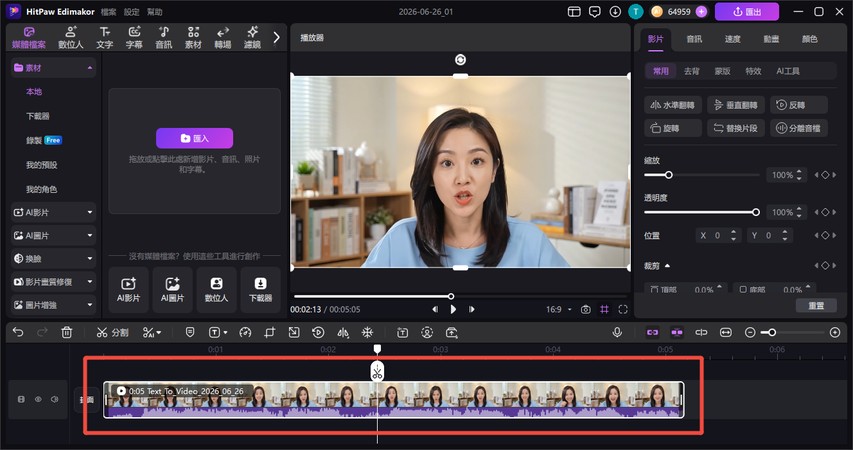Screen dimensions: 853x450
Task: Take a snapshot with the camera icon
Action: coord(585,309)
